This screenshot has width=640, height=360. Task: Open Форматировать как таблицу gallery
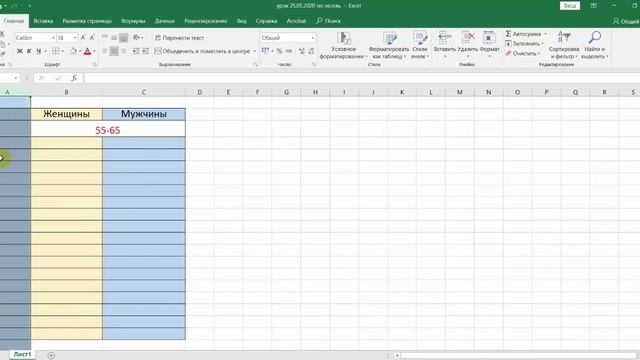pyautogui.click(x=389, y=45)
